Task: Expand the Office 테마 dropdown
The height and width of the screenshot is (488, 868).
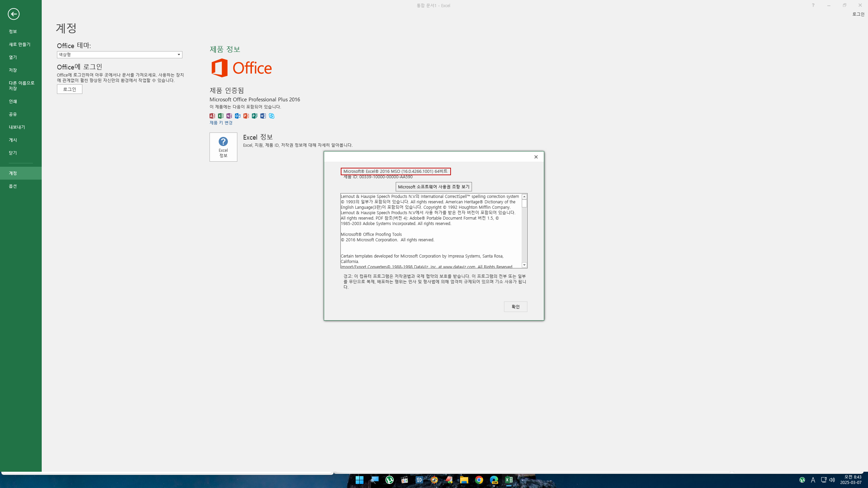Action: point(179,55)
